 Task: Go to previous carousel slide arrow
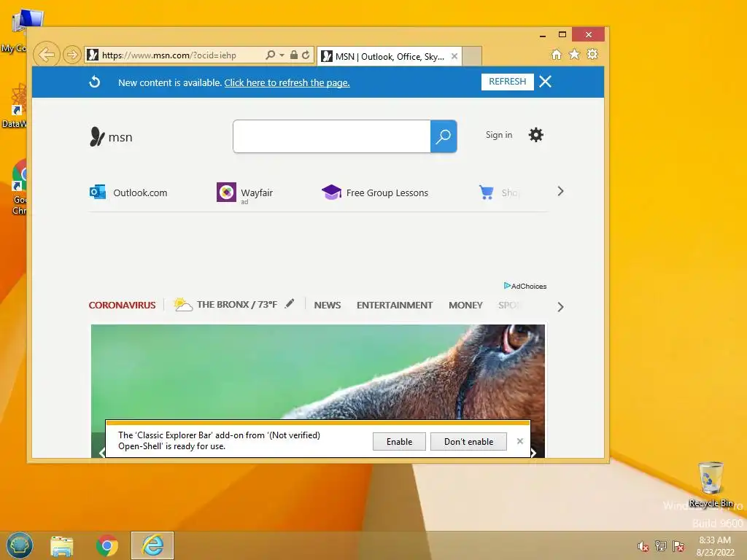[101, 452]
